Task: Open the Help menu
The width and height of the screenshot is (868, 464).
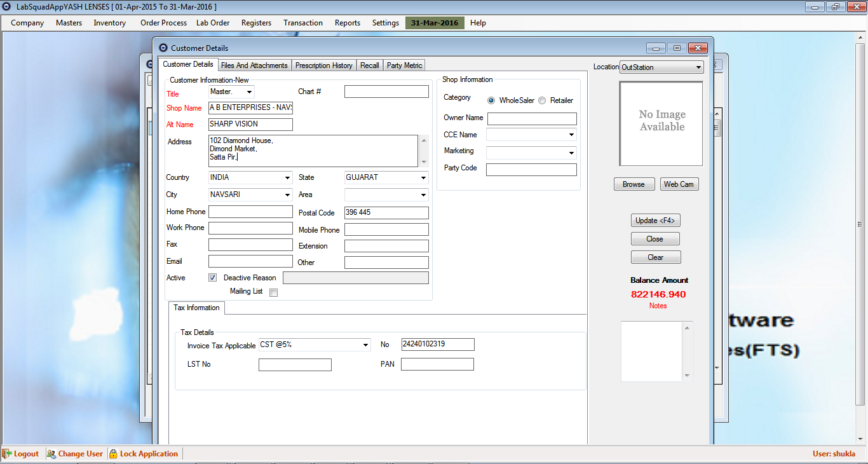Action: [478, 23]
